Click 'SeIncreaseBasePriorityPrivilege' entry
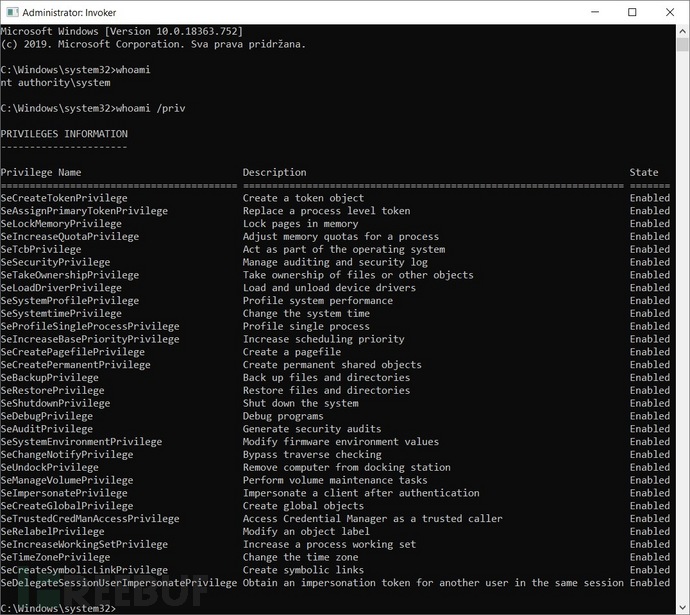 (90, 339)
